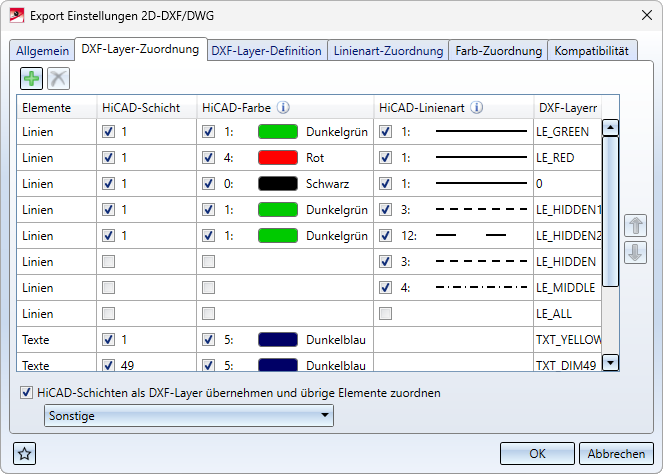Select Linien cell in LE_ALL row

(57, 314)
